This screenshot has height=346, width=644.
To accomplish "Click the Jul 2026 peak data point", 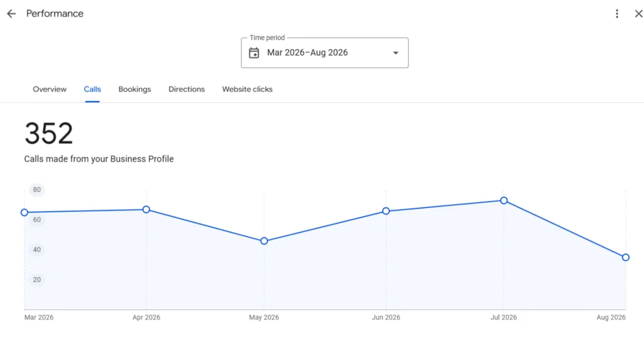I will point(504,200).
